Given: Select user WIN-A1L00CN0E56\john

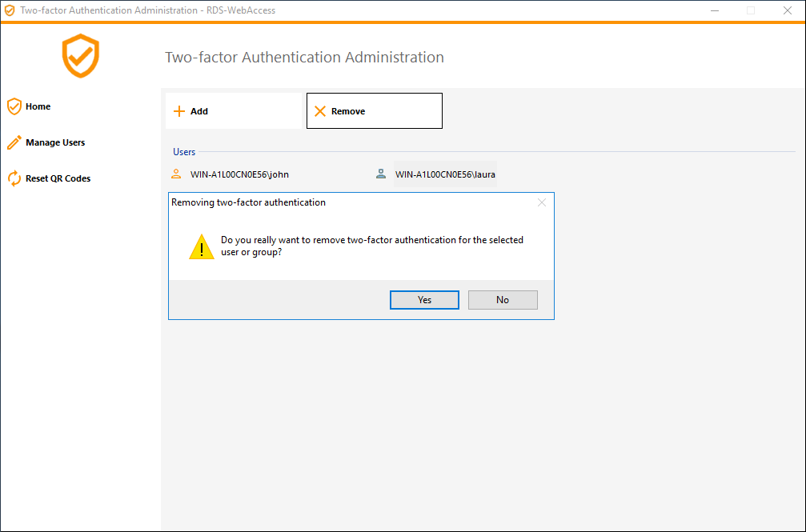Looking at the screenshot, I should click(x=239, y=174).
